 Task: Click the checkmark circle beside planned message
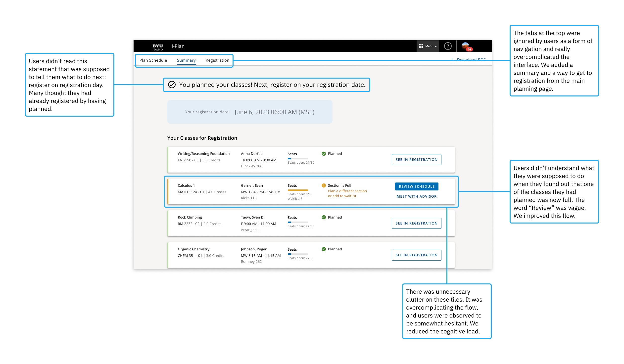click(x=172, y=85)
